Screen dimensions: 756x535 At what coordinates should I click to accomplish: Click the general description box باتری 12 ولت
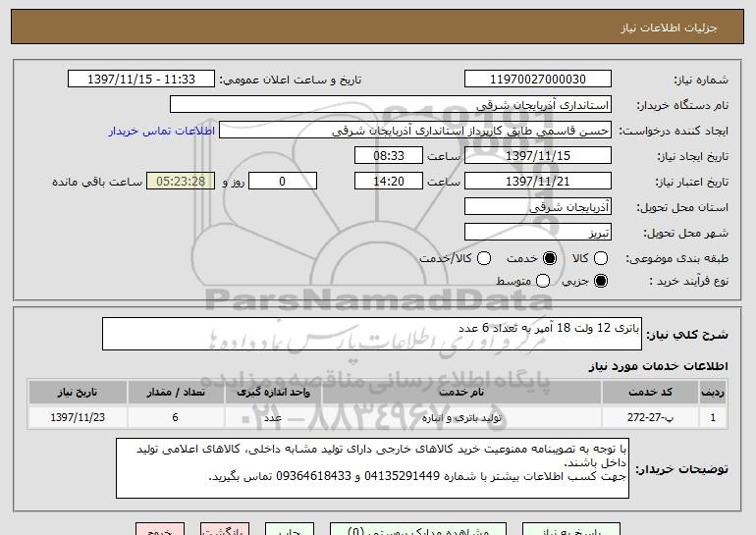(x=372, y=334)
